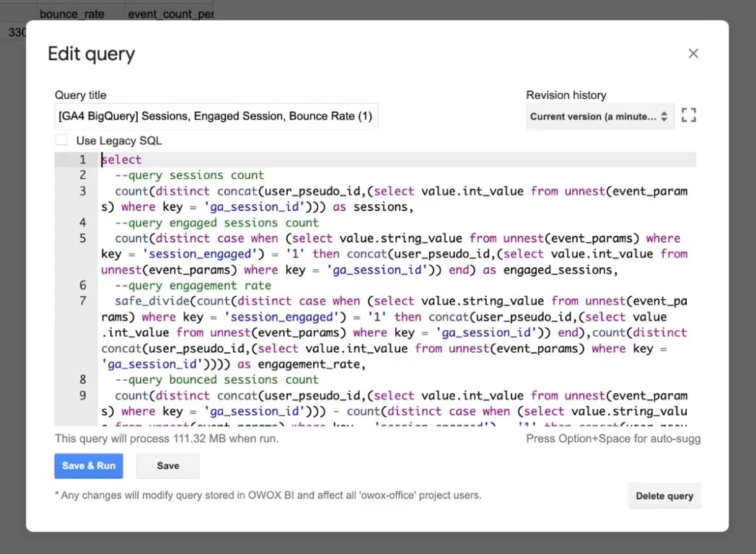Click the 'Query title' label

tap(81, 95)
